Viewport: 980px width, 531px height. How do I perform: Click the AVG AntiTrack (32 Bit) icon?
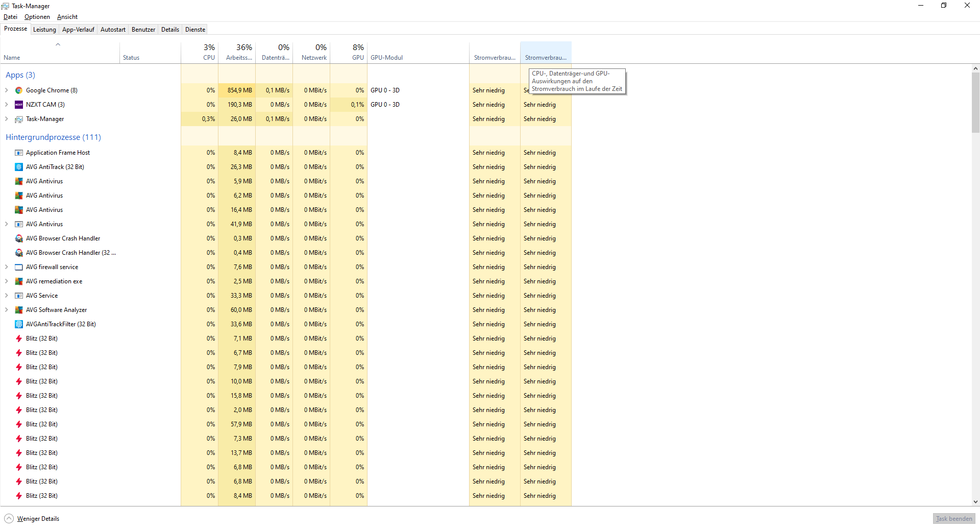[19, 167]
